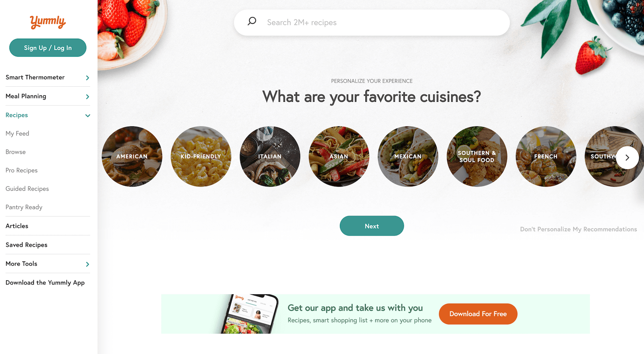
Task: Click the Yummly logo
Action: 48,21
